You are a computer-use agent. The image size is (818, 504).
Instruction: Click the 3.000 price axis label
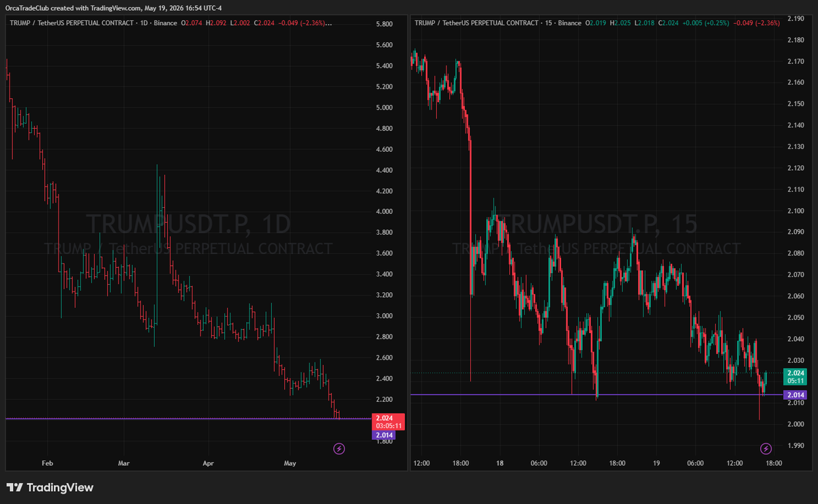[384, 316]
